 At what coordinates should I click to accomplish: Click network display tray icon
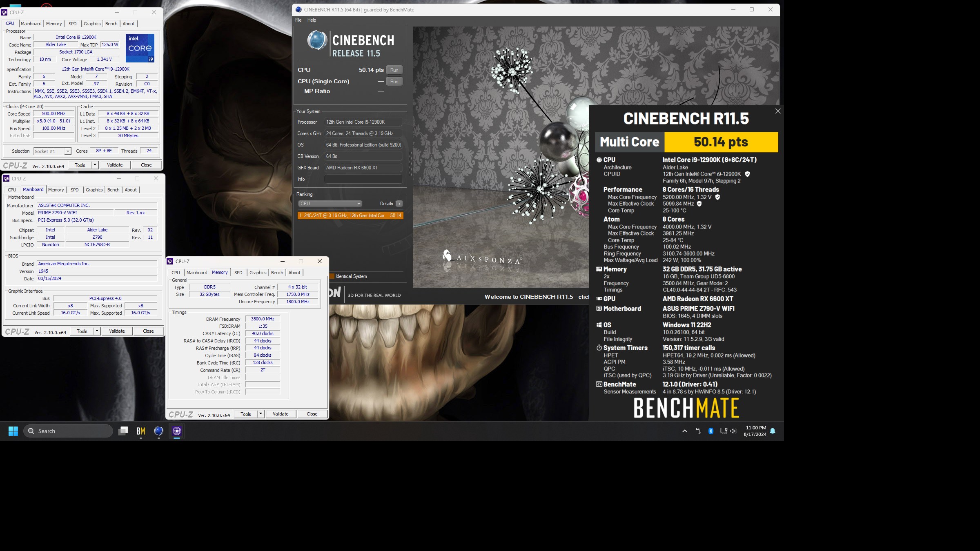[x=724, y=431]
